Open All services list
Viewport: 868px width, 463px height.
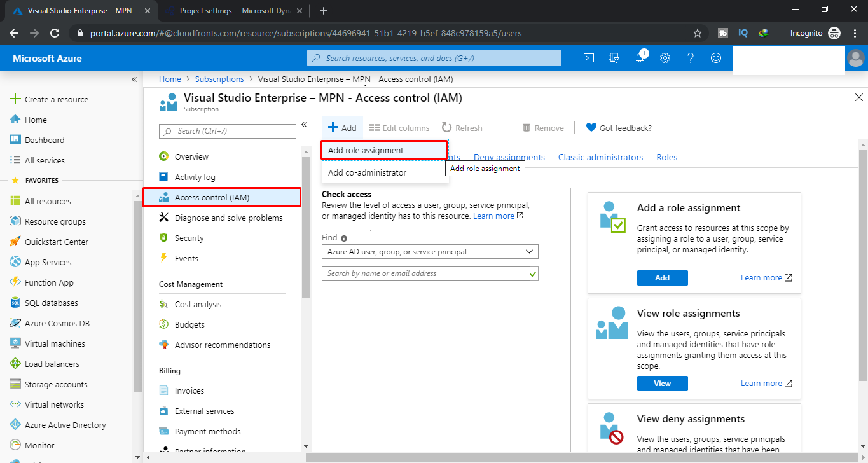(x=38, y=160)
